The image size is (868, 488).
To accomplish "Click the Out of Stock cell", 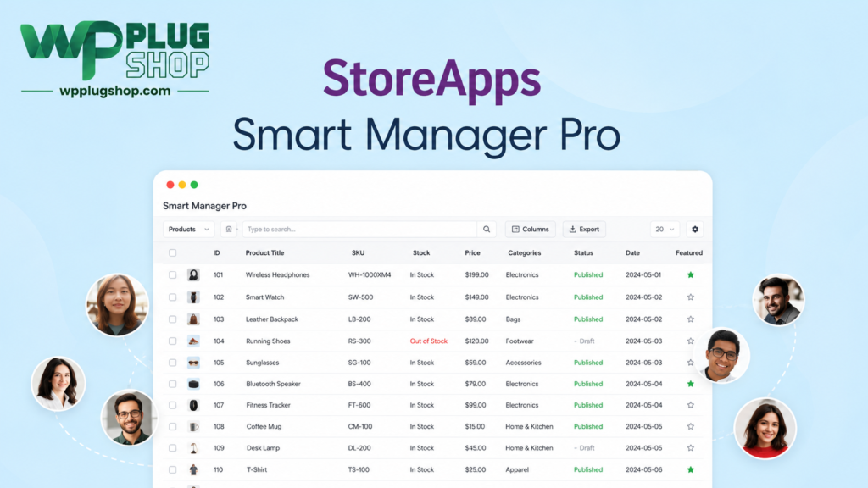I will click(x=428, y=341).
